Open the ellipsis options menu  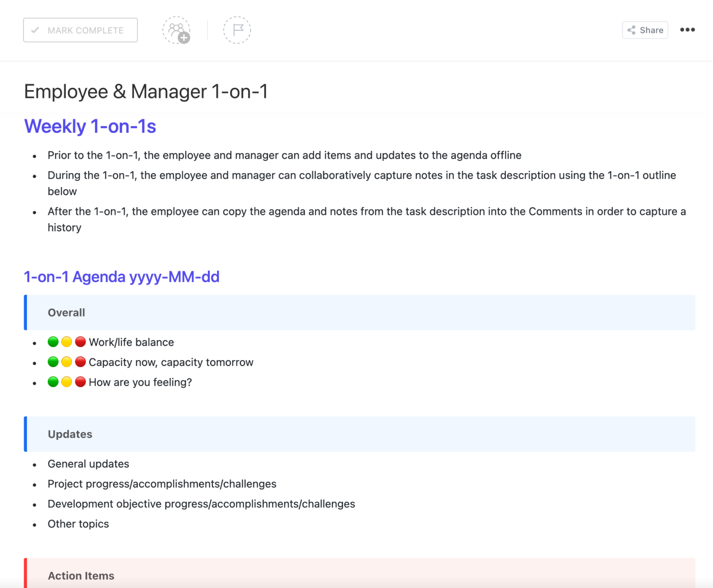(x=687, y=30)
